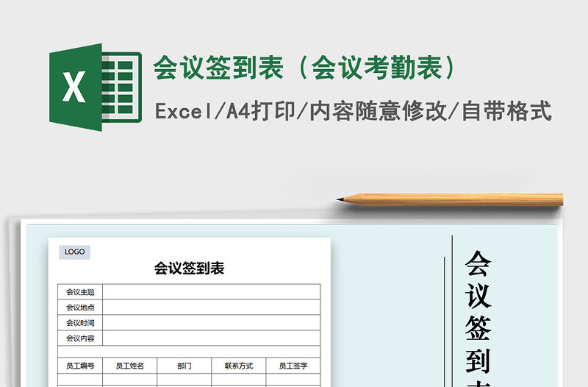Image resolution: width=588 pixels, height=387 pixels.
Task: Select the 会议主题 label cell
Action: [x=80, y=292]
